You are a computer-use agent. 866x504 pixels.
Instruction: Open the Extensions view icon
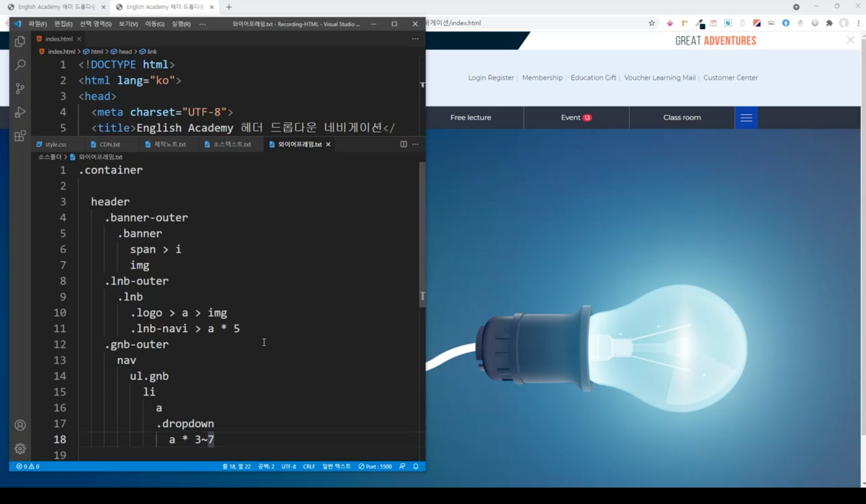pyautogui.click(x=20, y=136)
